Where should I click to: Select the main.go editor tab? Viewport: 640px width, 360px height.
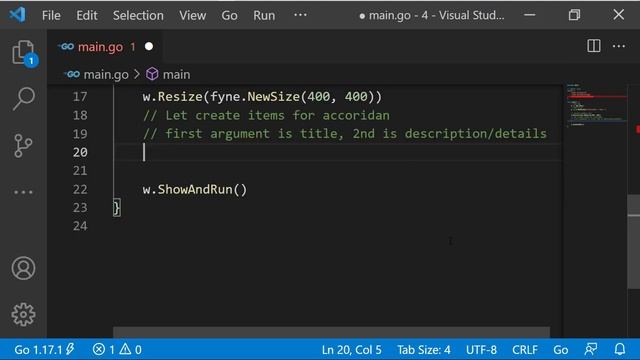click(x=105, y=47)
